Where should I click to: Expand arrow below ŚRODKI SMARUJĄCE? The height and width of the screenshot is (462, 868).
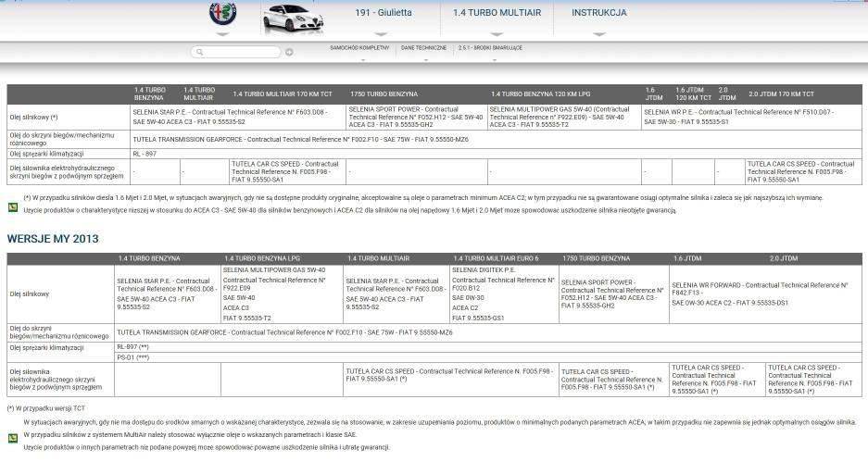pos(495,60)
